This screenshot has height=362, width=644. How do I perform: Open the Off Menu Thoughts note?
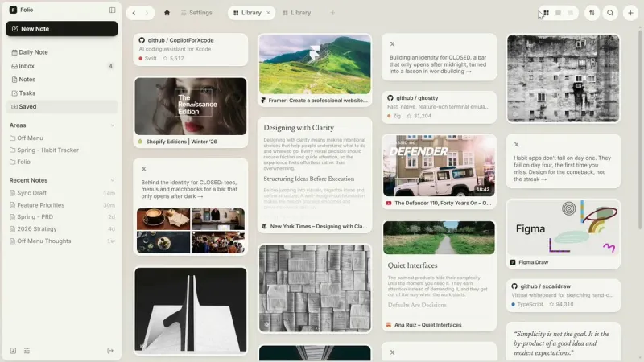(x=62, y=241)
